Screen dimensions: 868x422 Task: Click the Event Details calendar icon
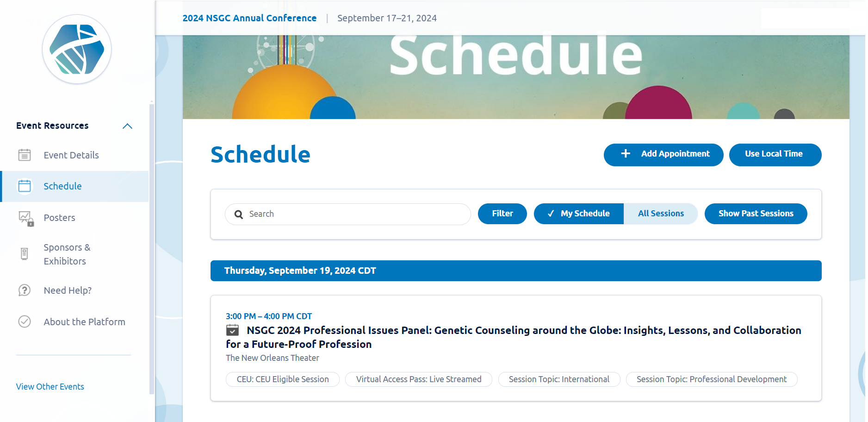coord(25,155)
